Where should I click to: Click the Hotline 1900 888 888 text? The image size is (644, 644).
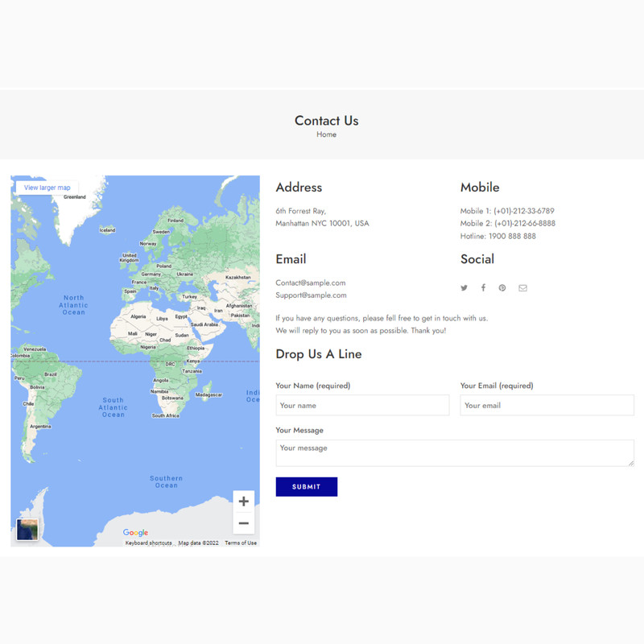pyautogui.click(x=497, y=236)
